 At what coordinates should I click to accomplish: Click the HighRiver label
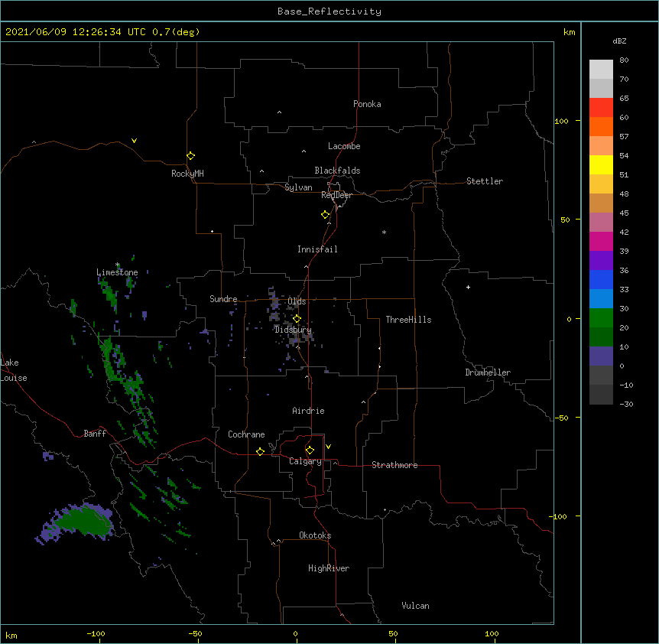pyautogui.click(x=329, y=568)
